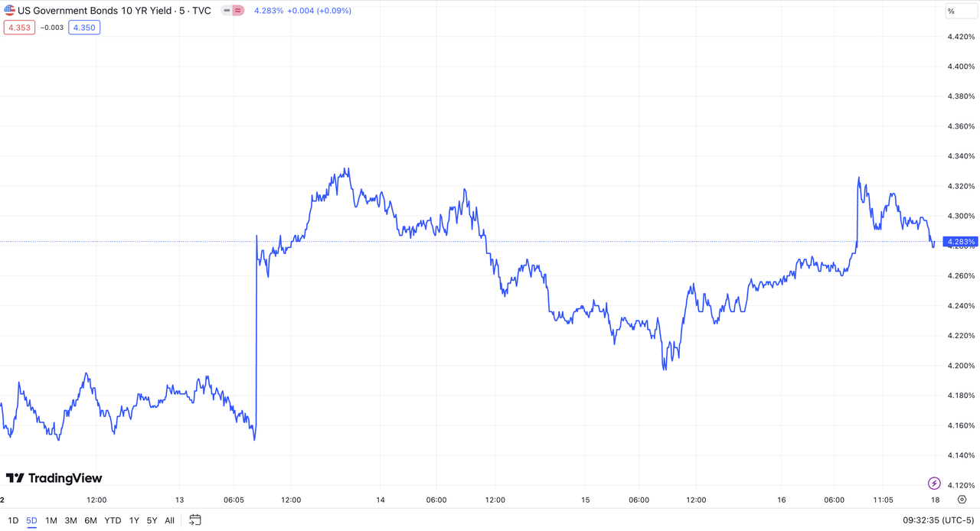This screenshot has width=980, height=531.
Task: Open the timezone menu showing UTC-5
Action: (939, 520)
